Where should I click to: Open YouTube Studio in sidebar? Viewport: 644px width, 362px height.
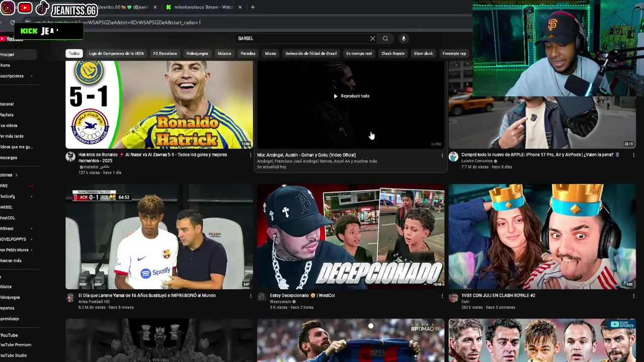click(13, 355)
